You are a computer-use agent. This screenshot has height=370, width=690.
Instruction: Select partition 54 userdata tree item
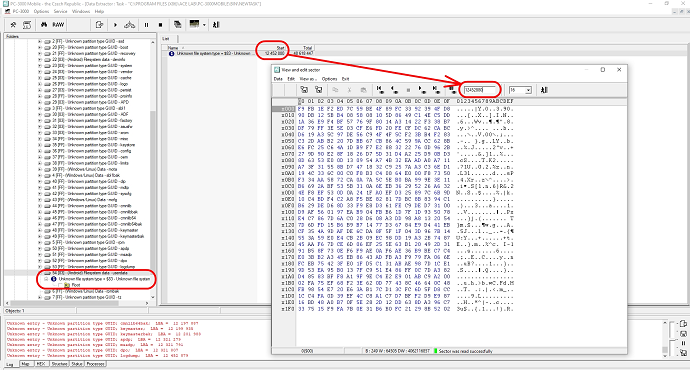point(90,273)
